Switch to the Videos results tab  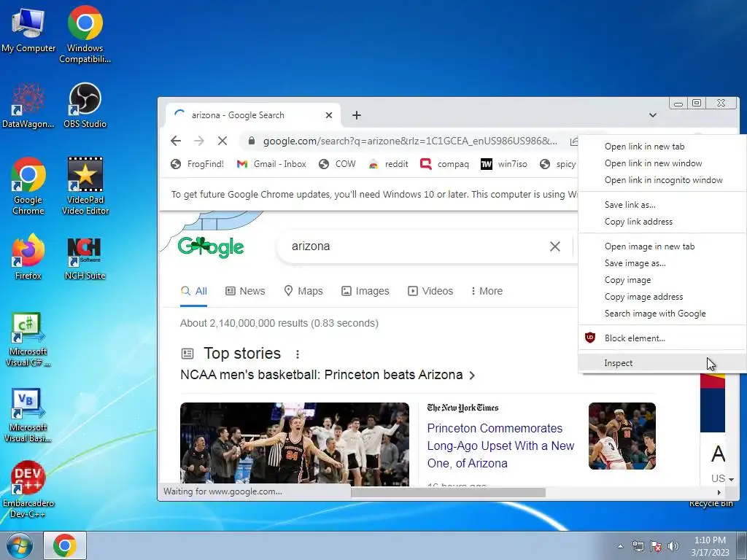[x=430, y=291]
